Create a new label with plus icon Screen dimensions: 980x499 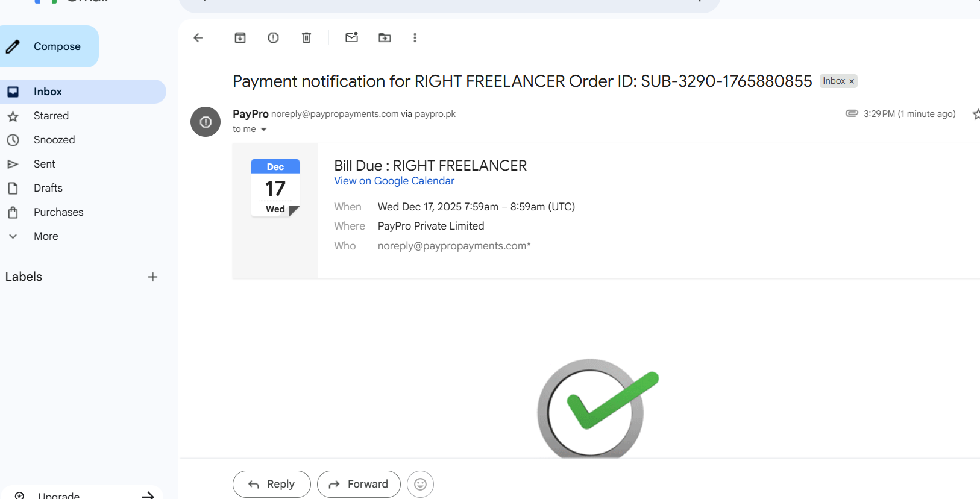pyautogui.click(x=152, y=277)
